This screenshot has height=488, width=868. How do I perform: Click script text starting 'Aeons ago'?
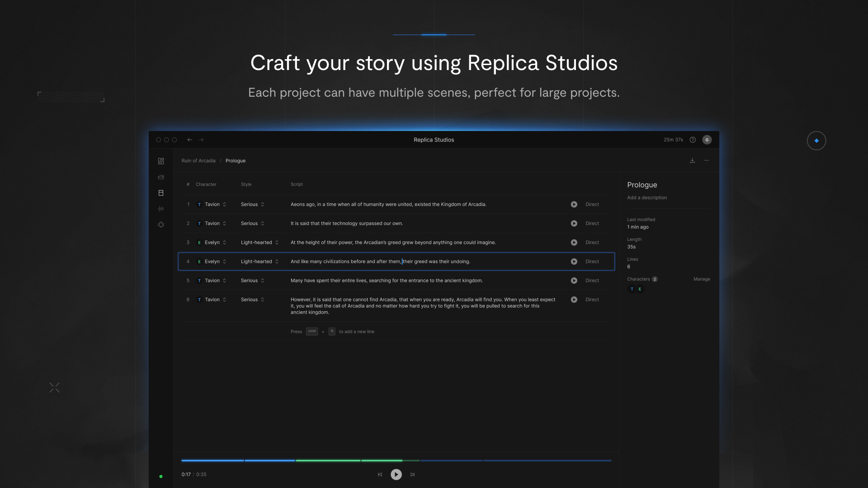pos(388,205)
